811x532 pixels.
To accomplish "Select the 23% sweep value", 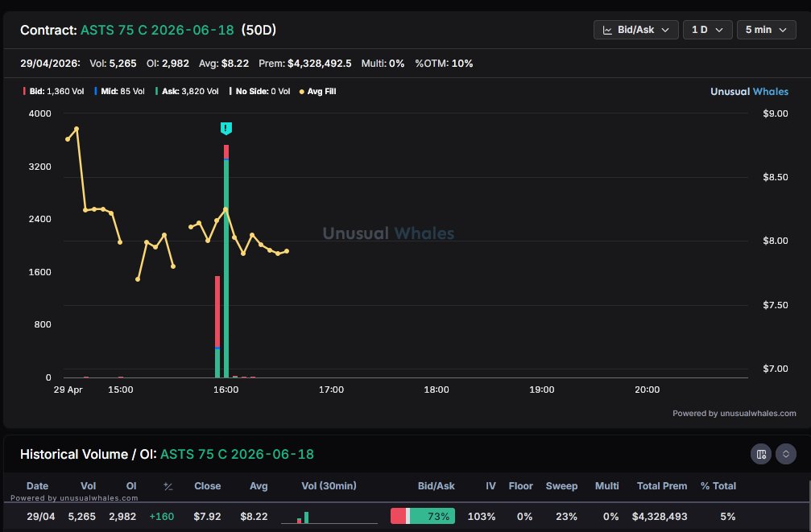I will [x=566, y=517].
